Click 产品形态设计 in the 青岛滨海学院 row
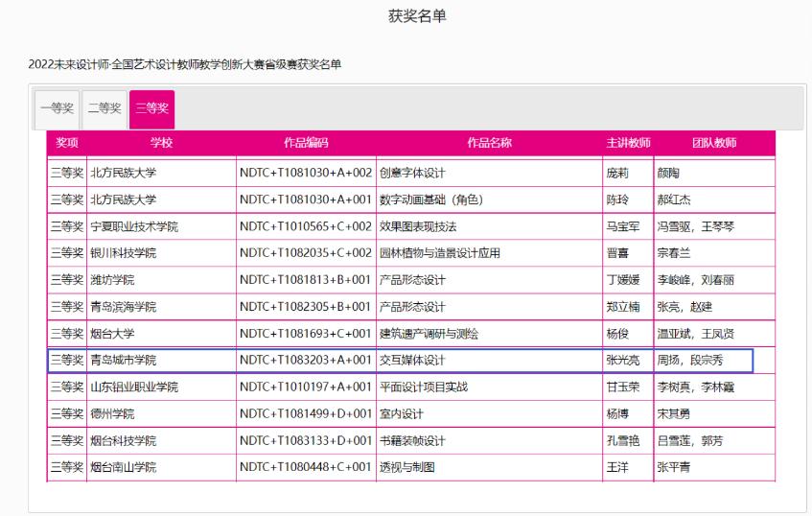The width and height of the screenshot is (812, 516). 412,307
